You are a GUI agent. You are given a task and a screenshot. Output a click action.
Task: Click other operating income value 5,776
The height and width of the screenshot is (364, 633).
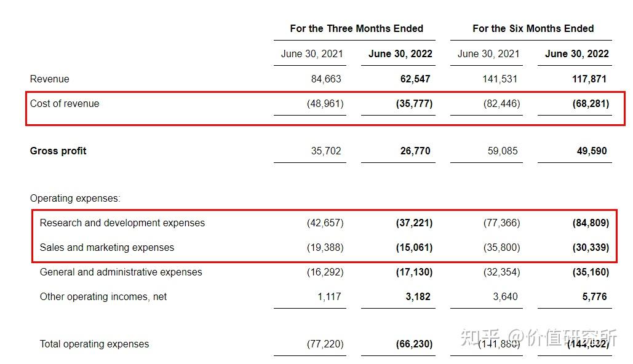[594, 296]
